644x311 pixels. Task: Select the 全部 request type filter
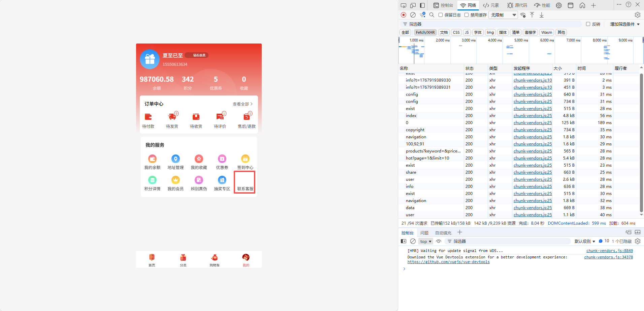[405, 32]
